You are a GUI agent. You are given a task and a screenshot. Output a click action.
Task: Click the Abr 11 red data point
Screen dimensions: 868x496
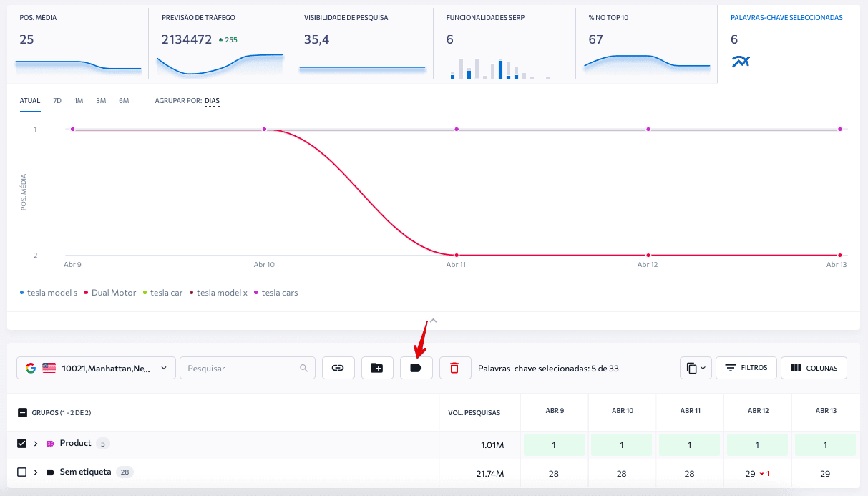point(456,255)
